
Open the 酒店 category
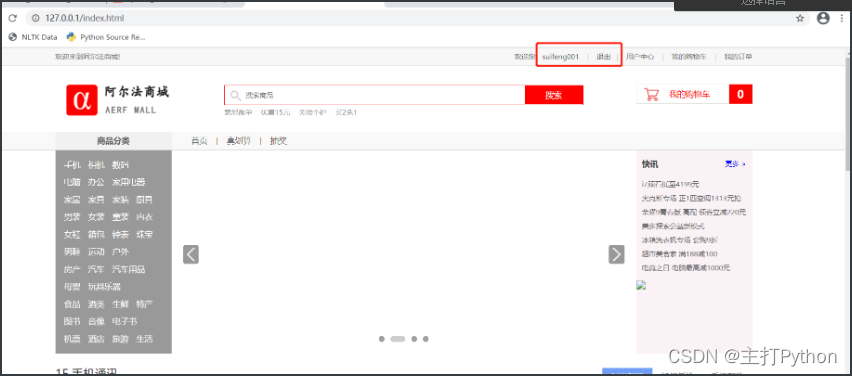tap(96, 339)
